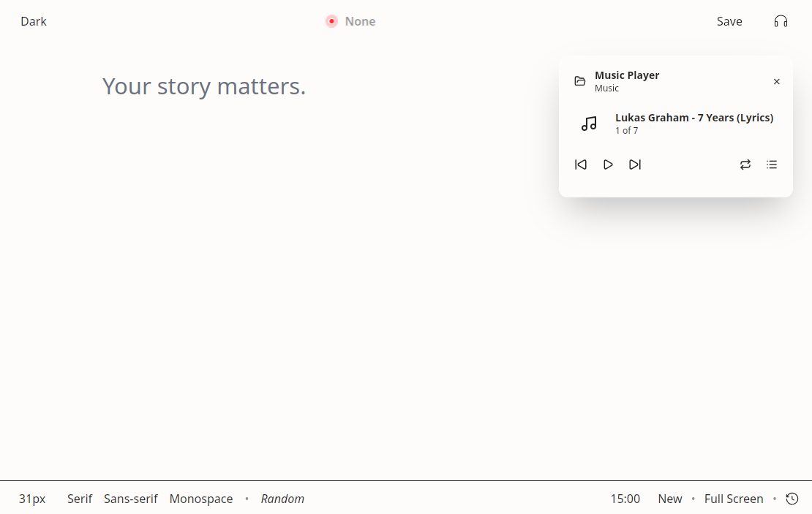Switch to Dark theme

33,21
